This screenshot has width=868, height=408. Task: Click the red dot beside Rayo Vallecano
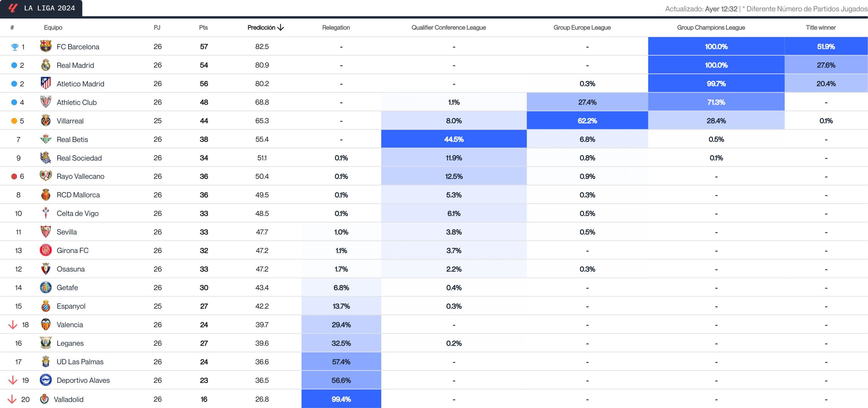15,176
